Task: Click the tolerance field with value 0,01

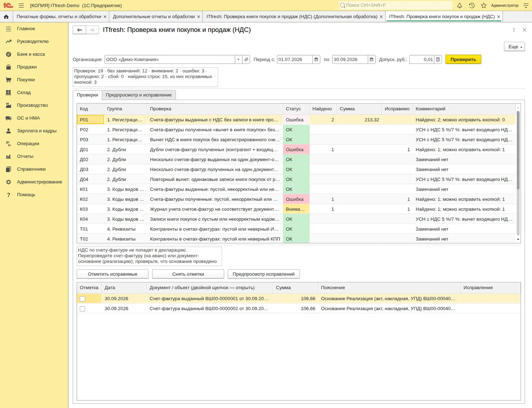Action: 422,59
